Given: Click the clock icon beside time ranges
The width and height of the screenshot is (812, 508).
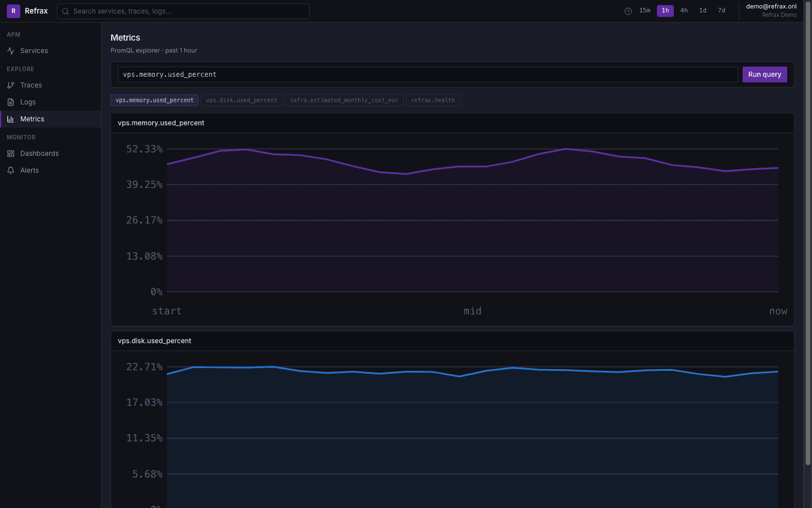Looking at the screenshot, I should [x=628, y=11].
